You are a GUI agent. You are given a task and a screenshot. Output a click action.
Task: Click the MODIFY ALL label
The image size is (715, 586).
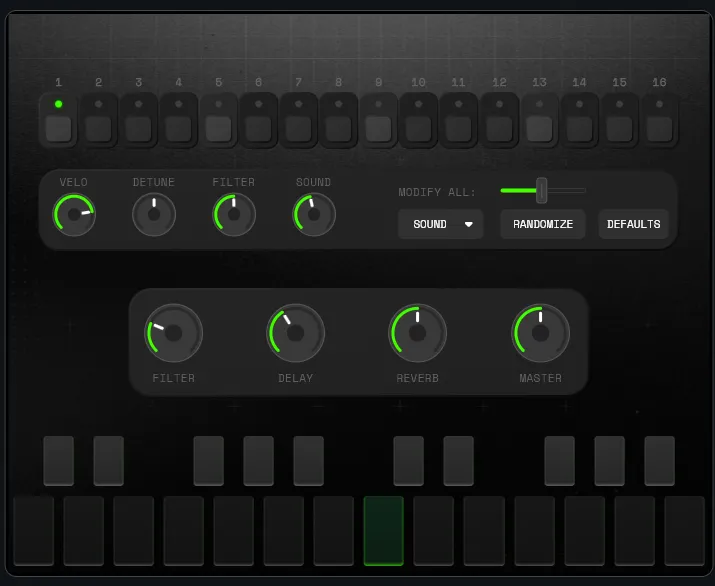pyautogui.click(x=437, y=192)
